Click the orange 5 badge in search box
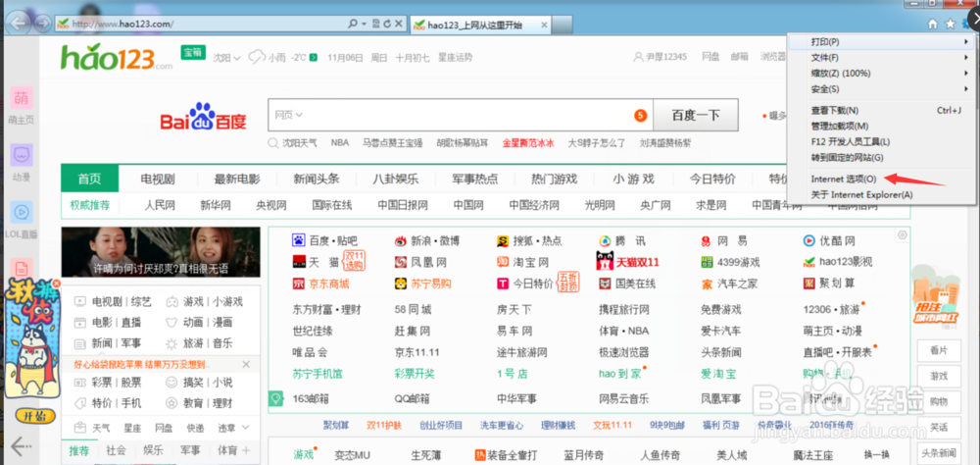Viewport: 980px width, 465px height. click(x=640, y=115)
